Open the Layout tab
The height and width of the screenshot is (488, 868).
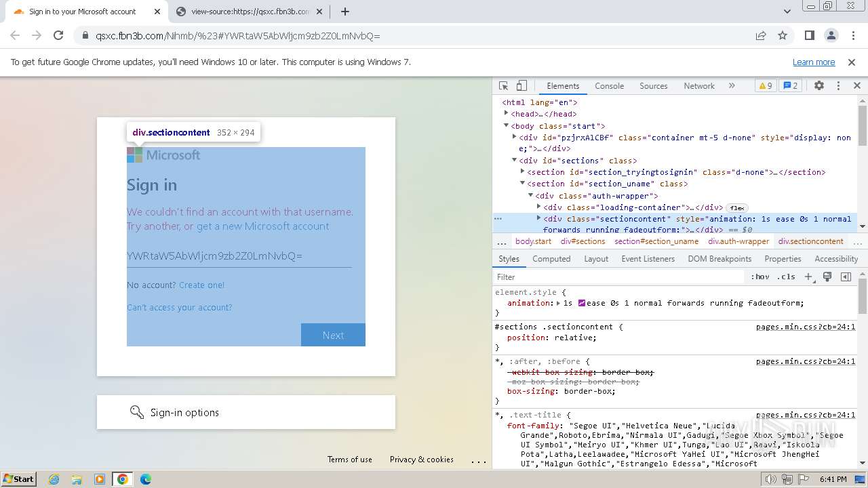coord(596,259)
